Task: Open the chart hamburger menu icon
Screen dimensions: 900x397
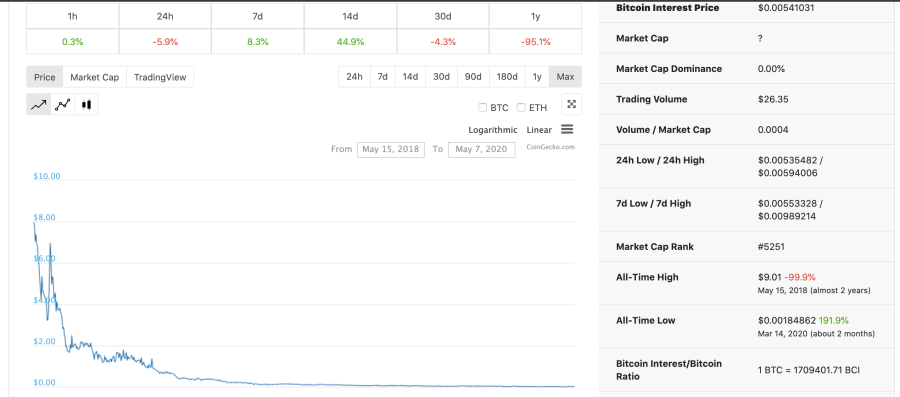Action: click(x=567, y=130)
